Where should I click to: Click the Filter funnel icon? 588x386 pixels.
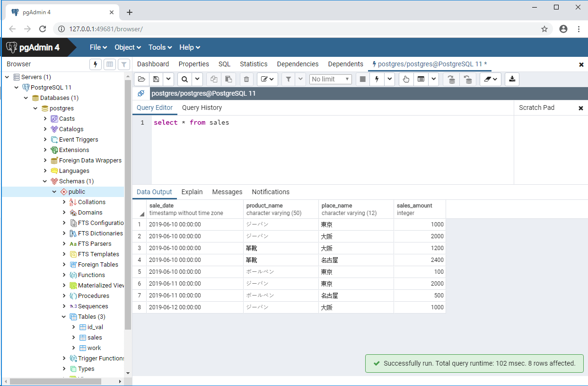(289, 79)
